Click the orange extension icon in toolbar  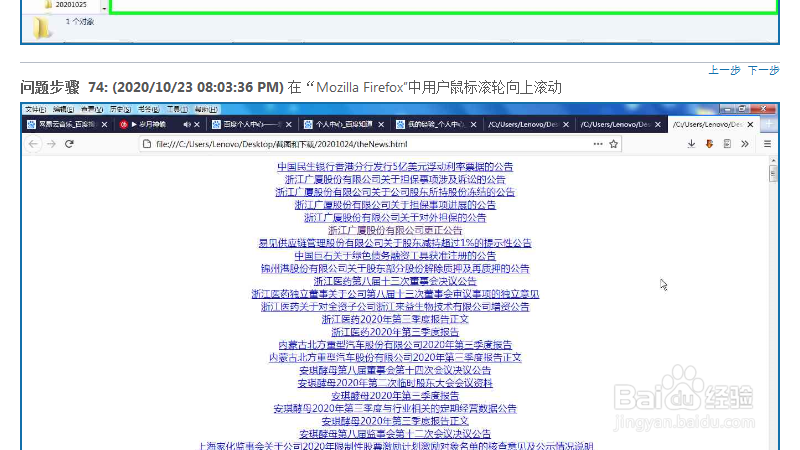click(x=709, y=144)
